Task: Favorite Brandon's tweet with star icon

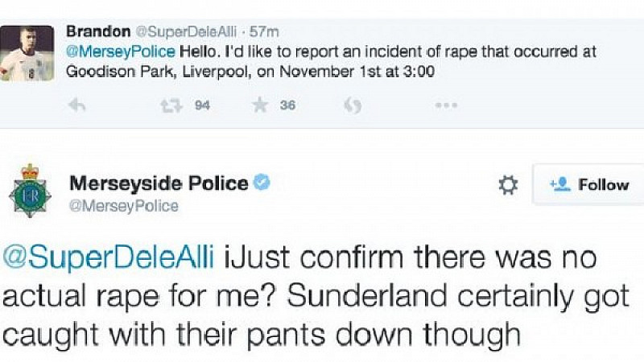Action: click(260, 105)
